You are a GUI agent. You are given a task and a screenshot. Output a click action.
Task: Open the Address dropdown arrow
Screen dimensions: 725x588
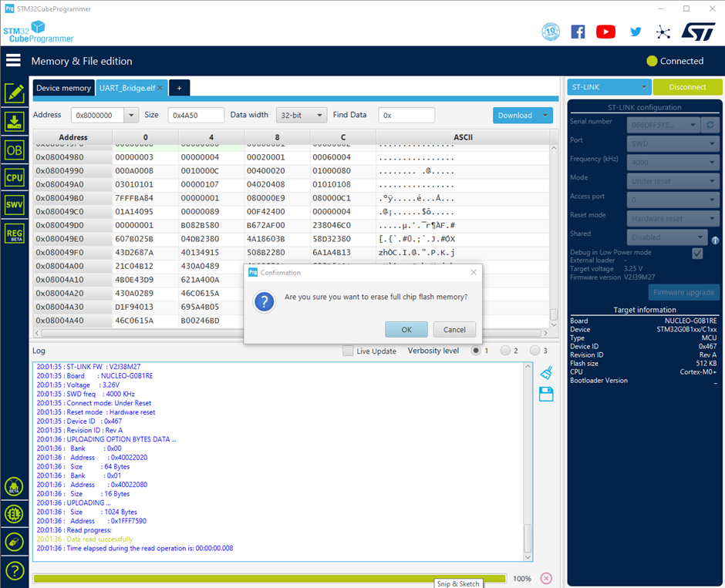click(131, 115)
